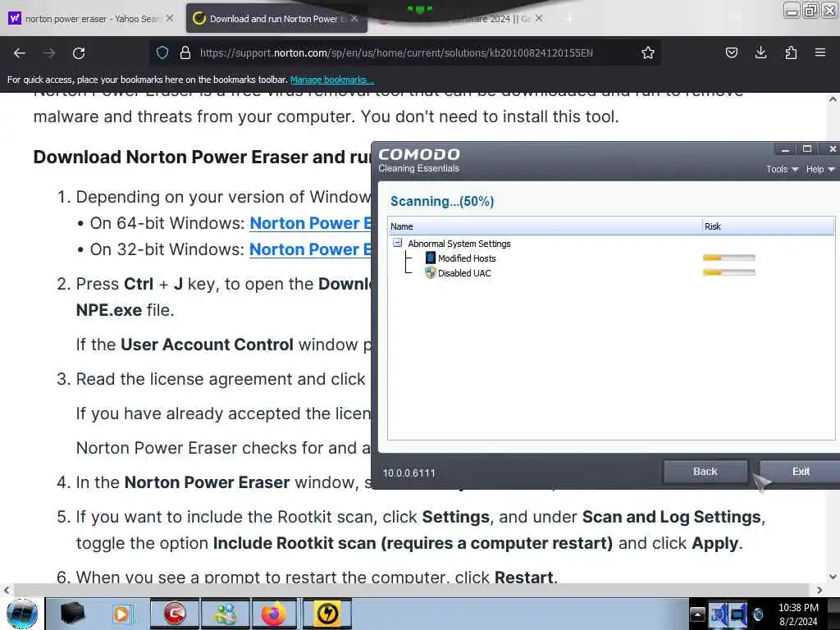840x630 pixels.
Task: Select the Modified Hosts row text
Action: 467,258
